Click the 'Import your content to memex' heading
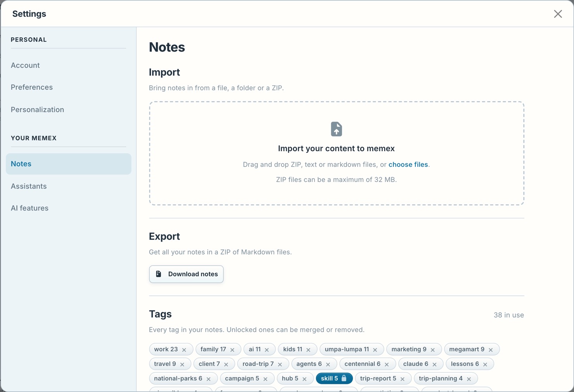 (x=336, y=149)
